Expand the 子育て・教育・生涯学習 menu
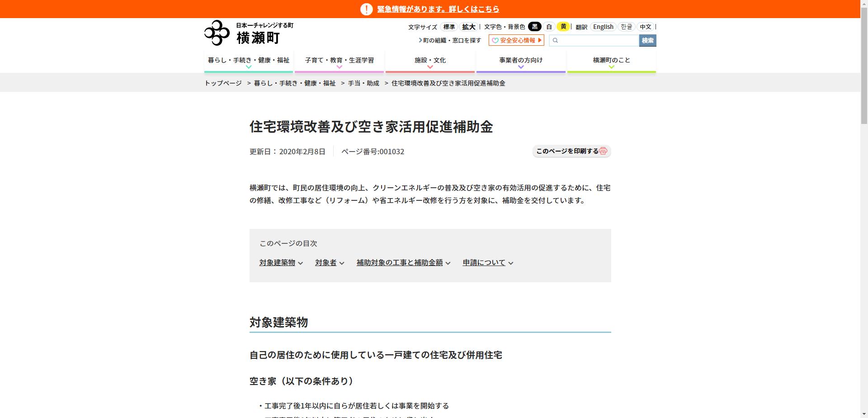The height and width of the screenshot is (418, 868). point(340,62)
